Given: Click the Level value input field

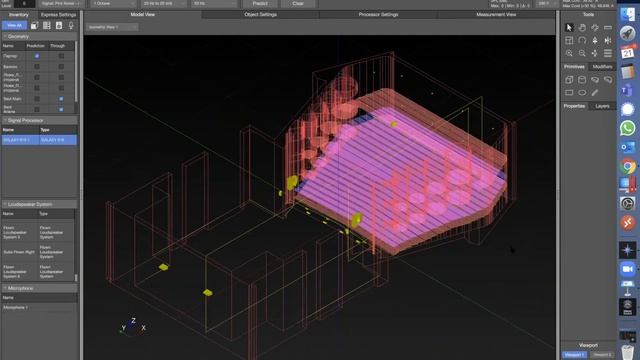Looking at the screenshot, I should click(x=24, y=4).
